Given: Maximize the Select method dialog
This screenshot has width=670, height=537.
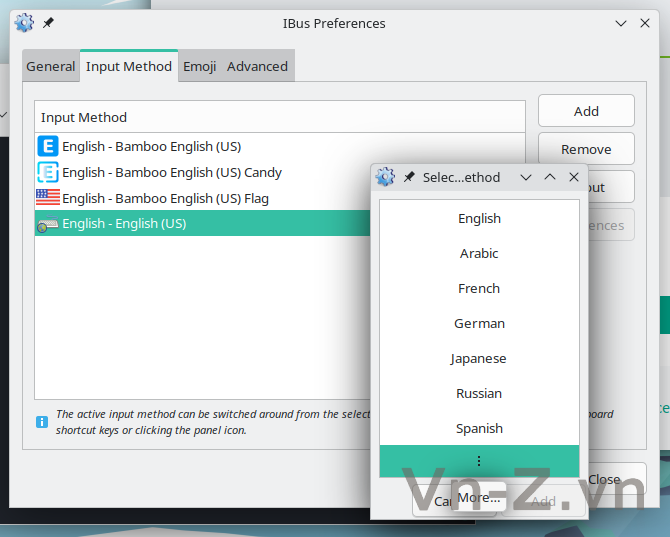Looking at the screenshot, I should pos(550,177).
